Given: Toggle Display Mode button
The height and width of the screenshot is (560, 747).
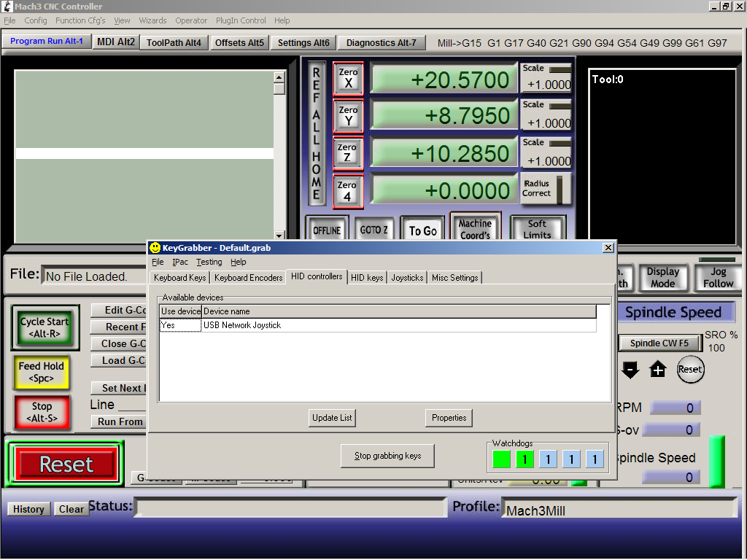Looking at the screenshot, I should [x=663, y=278].
